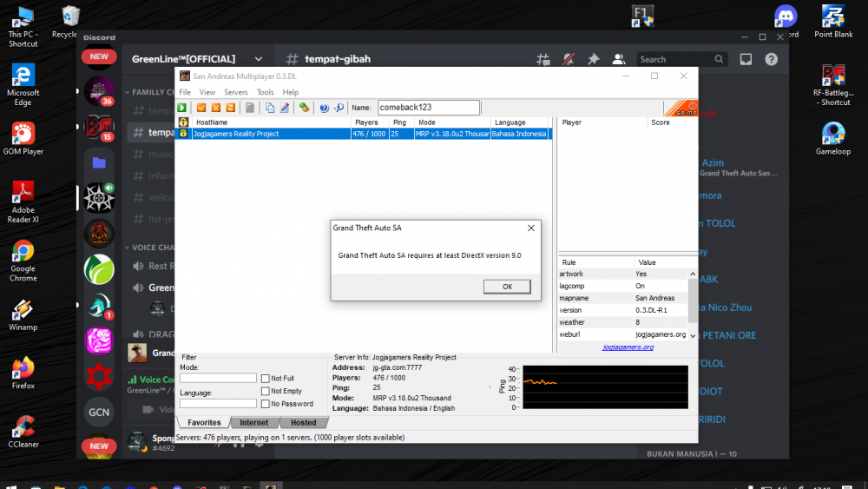Click the Language filter input field
Screen dimensions: 868x489
coord(218,403)
